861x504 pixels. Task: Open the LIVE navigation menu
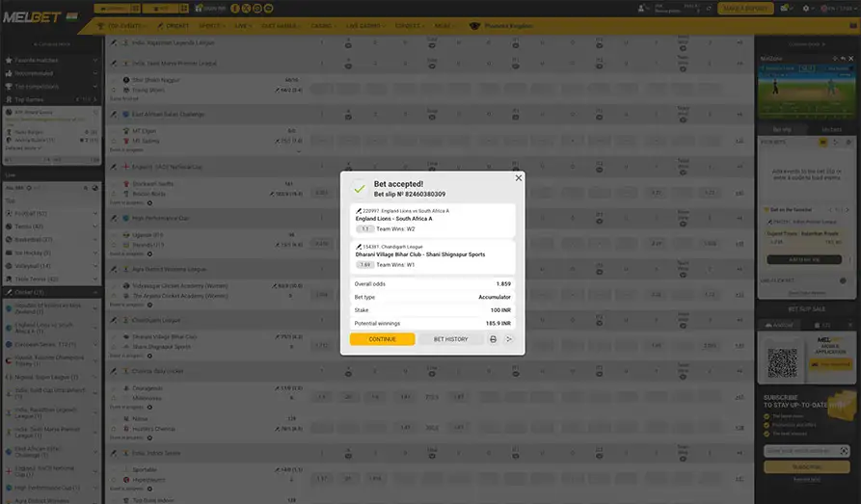point(243,26)
